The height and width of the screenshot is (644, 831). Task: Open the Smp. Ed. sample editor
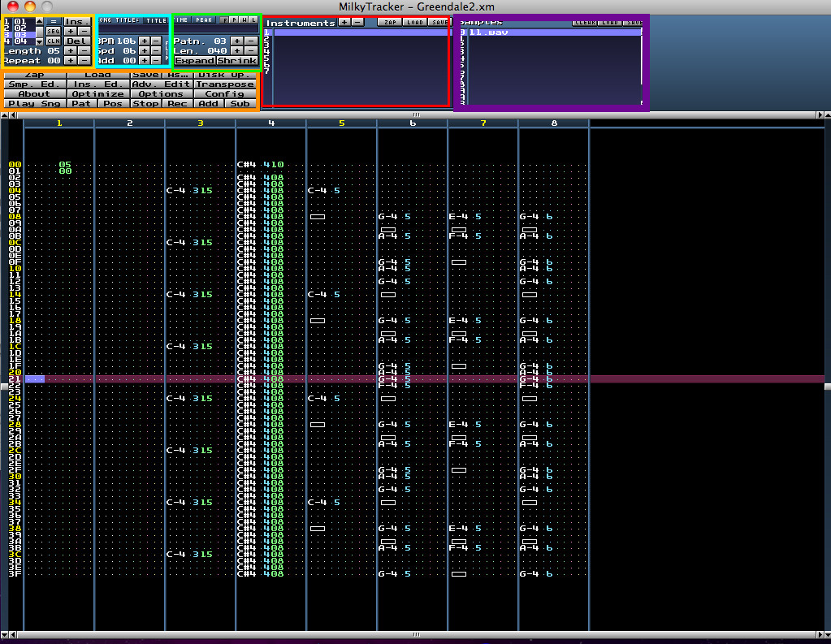click(35, 84)
